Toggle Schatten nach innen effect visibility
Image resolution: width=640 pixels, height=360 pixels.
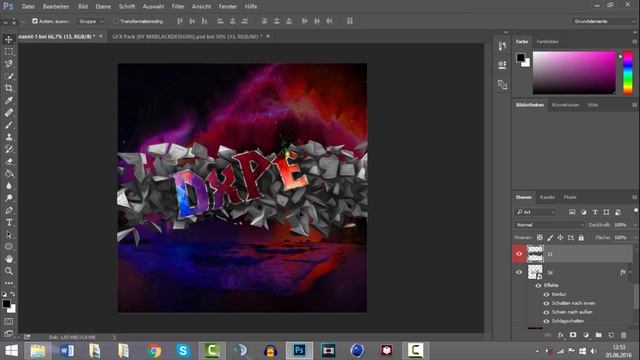click(546, 303)
